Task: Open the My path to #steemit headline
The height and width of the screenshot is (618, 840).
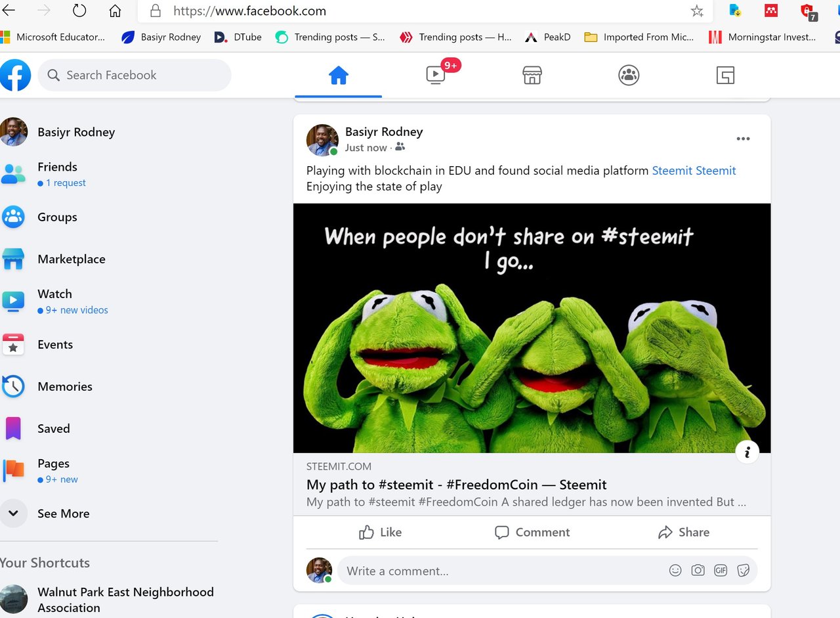Action: (x=457, y=485)
